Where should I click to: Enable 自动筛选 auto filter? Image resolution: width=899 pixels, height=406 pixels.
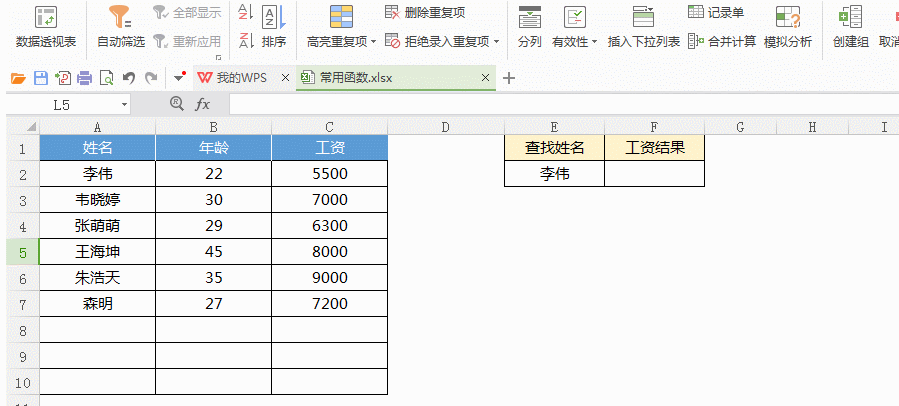tap(121, 27)
